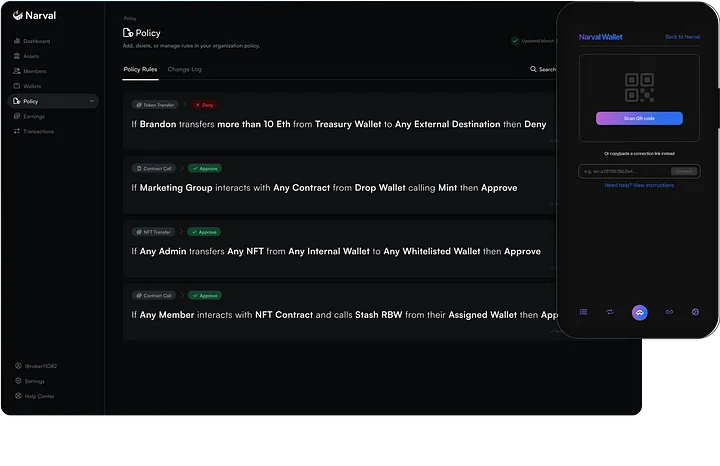The height and width of the screenshot is (466, 720).
Task: Switch to the Policy Rules tab
Action: tap(140, 69)
